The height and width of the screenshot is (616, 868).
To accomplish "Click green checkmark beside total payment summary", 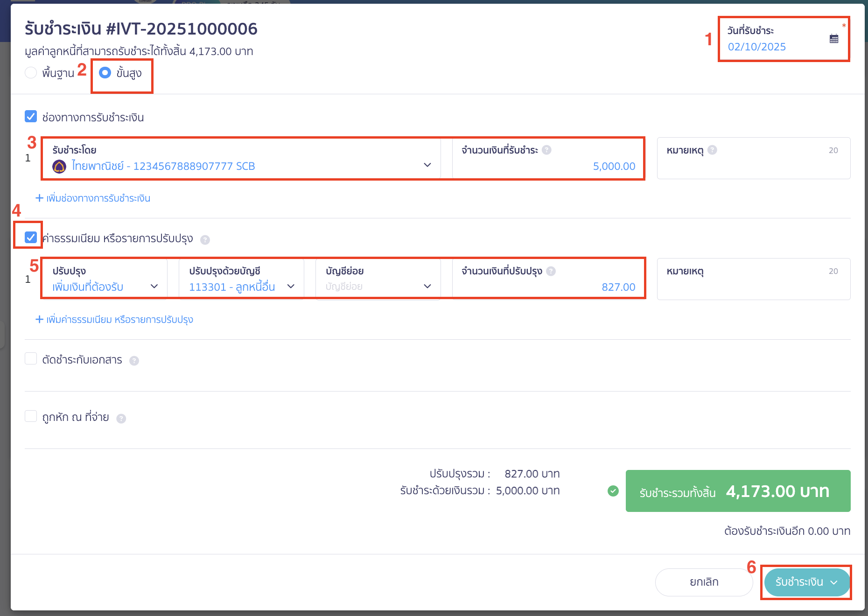I will tap(613, 491).
